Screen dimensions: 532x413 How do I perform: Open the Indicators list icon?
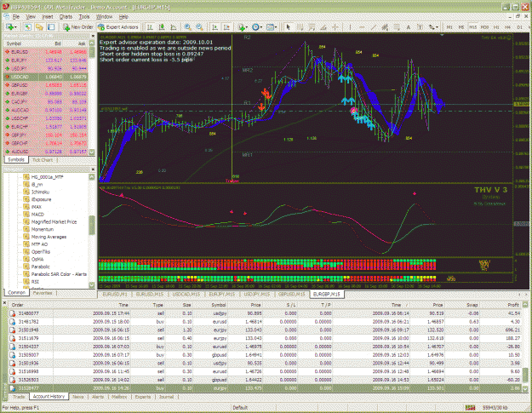tap(241, 27)
